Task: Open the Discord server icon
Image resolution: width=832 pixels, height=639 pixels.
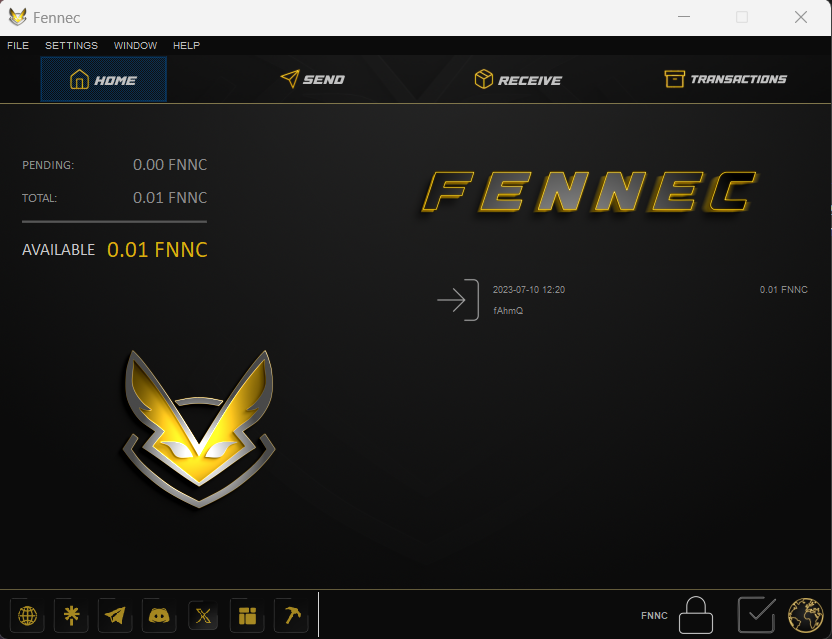Action: pos(159,616)
